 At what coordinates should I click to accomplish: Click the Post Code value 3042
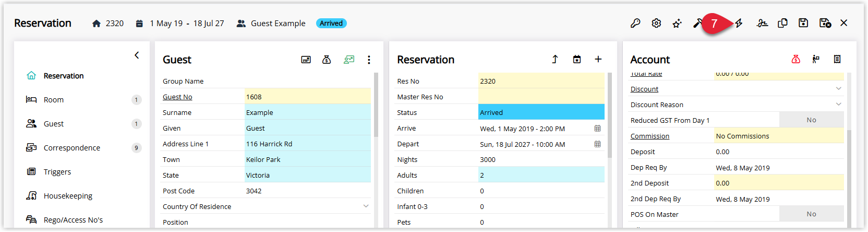pyautogui.click(x=254, y=191)
